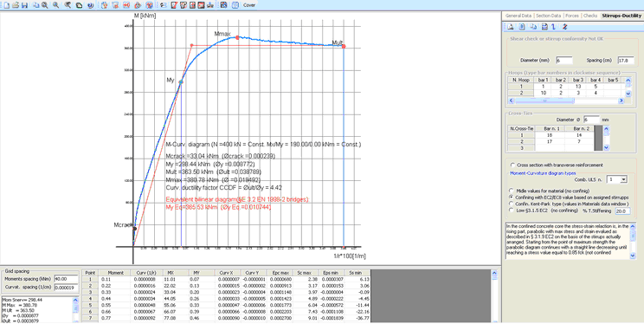
Task: Click the stirrup Diameter (mm) field
Action: [563, 61]
